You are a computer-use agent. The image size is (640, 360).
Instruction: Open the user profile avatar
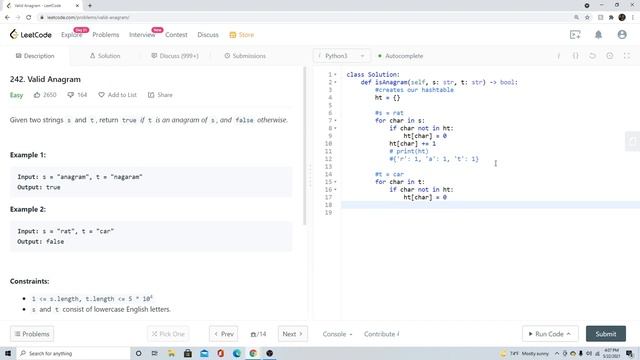pos(622,35)
